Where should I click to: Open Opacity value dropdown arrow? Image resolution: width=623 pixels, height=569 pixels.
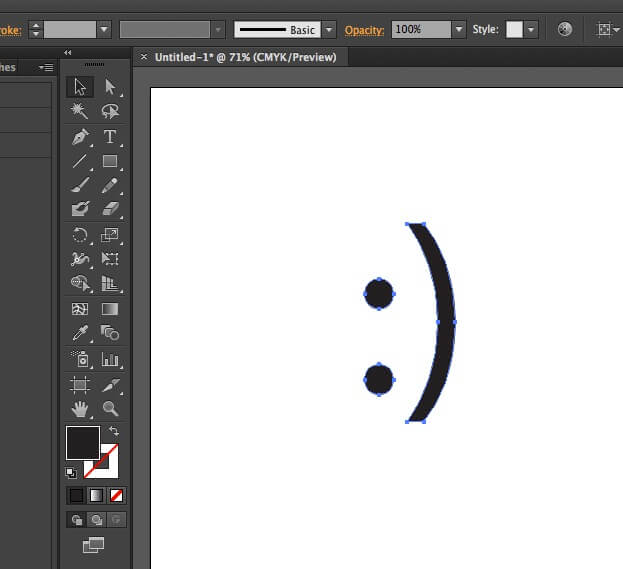coord(459,29)
